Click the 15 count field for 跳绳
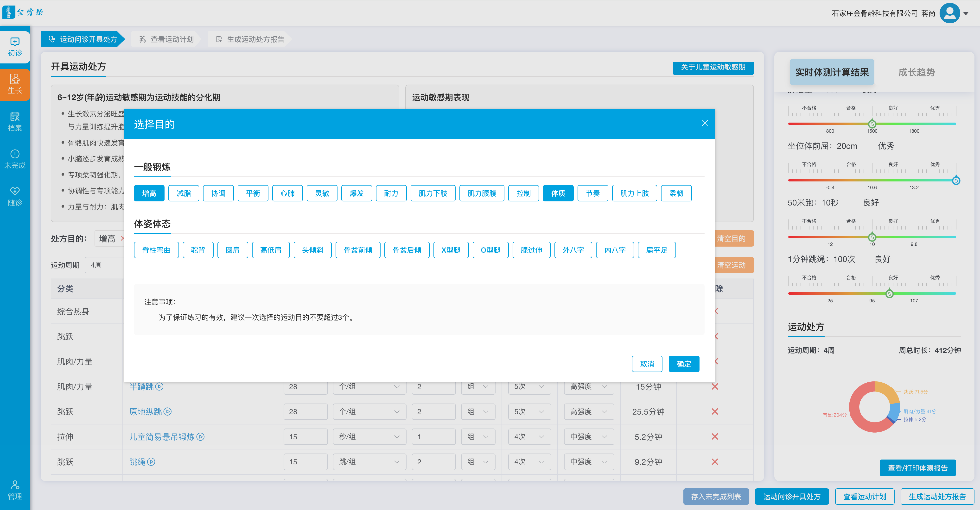Screen dimensions: 980x510 (305, 462)
